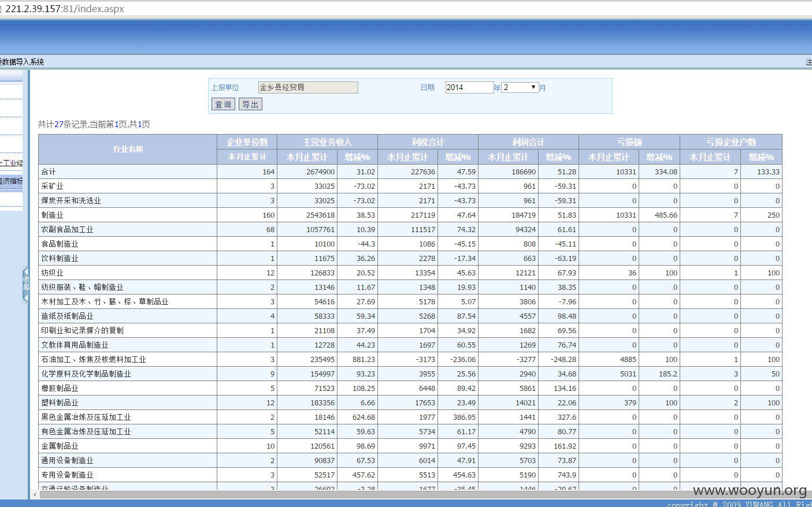
Task: Click the address bar URL 221.2.39.157:81/index.aspx
Action: [65, 9]
